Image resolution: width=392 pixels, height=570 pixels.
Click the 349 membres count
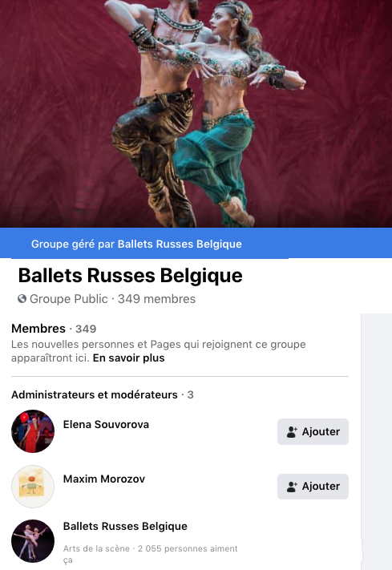click(x=156, y=299)
